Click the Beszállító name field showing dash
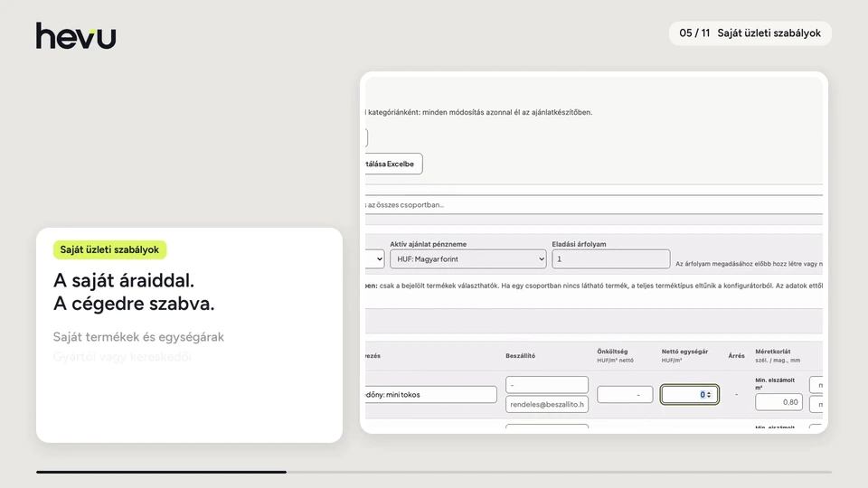This screenshot has width=868, height=488. 546,385
